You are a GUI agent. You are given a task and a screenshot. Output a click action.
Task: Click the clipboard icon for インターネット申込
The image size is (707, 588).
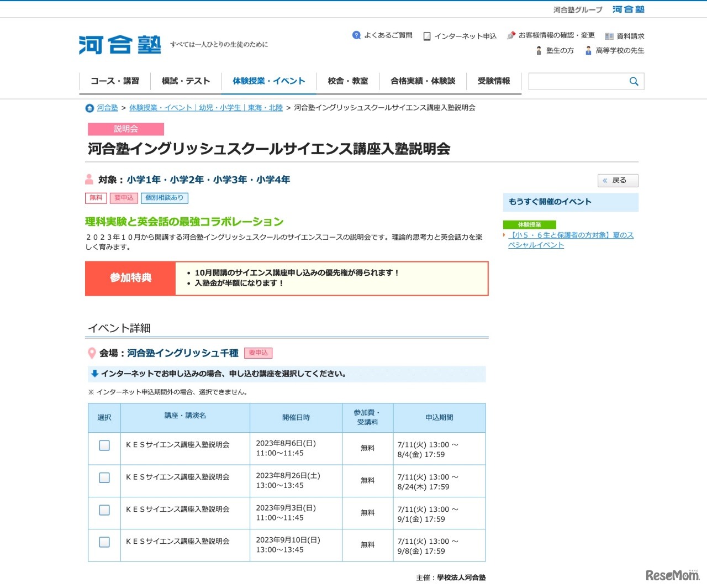click(x=427, y=35)
